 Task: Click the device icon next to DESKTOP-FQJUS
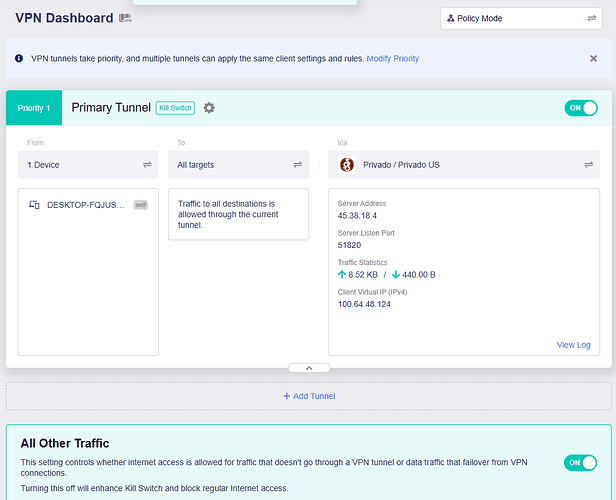coord(33,205)
